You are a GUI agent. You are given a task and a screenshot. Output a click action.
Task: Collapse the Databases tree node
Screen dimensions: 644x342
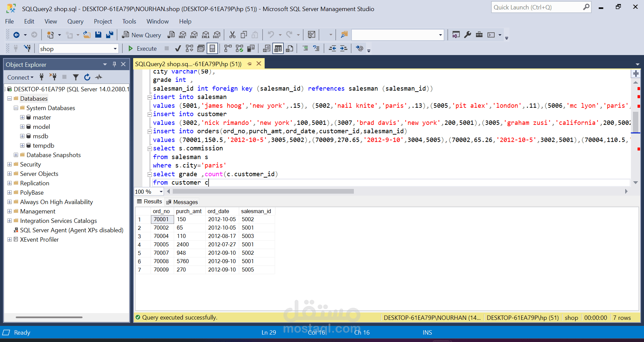pyautogui.click(x=10, y=99)
